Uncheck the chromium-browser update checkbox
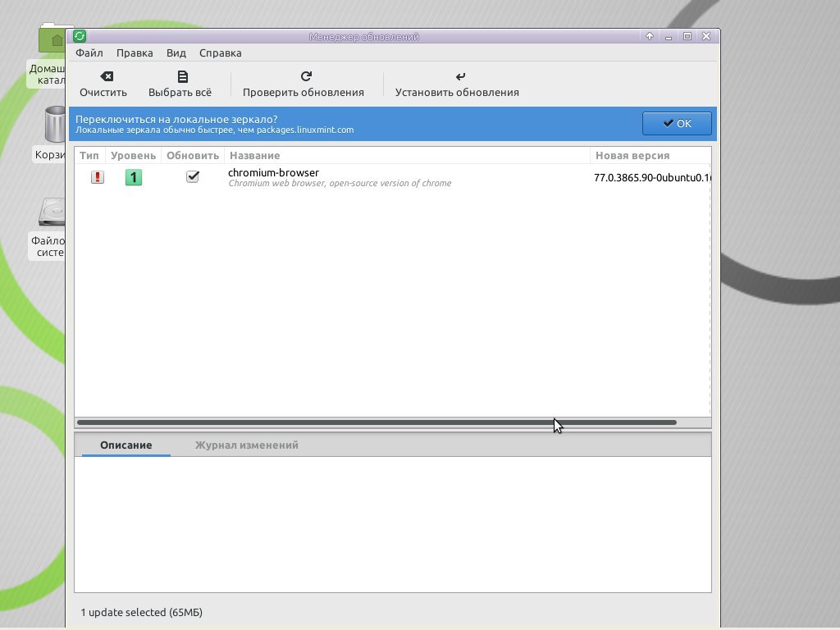Screen dimensions: 840x630 pyautogui.click(x=192, y=177)
